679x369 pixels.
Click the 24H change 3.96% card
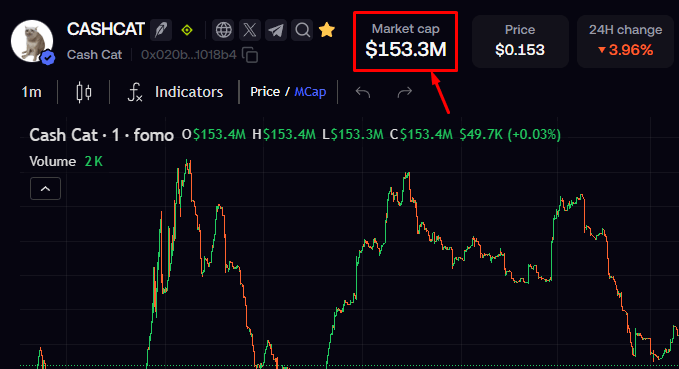[x=626, y=41]
